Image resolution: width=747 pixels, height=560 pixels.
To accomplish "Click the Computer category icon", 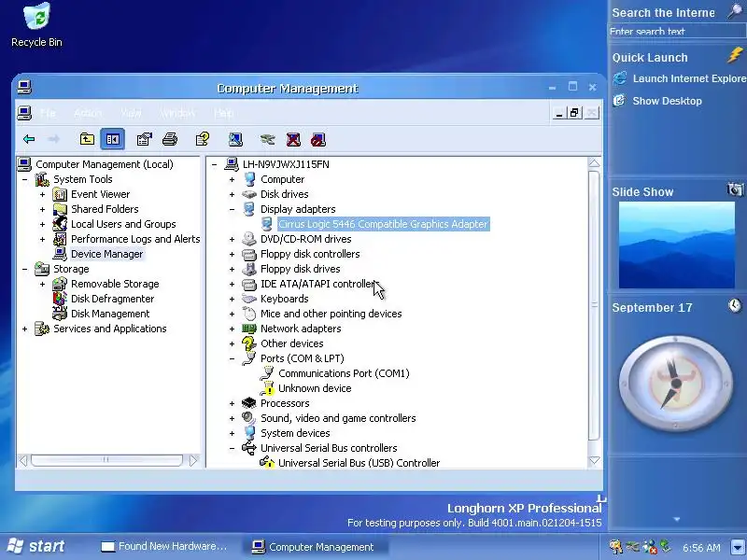I will 249,179.
